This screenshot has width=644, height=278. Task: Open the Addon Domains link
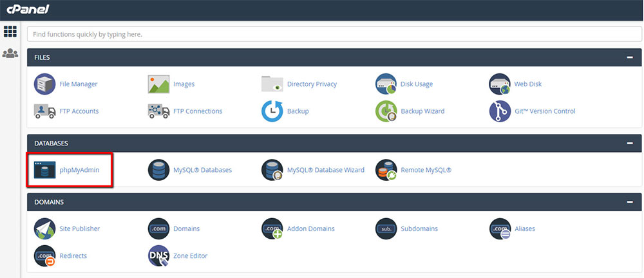coord(311,228)
